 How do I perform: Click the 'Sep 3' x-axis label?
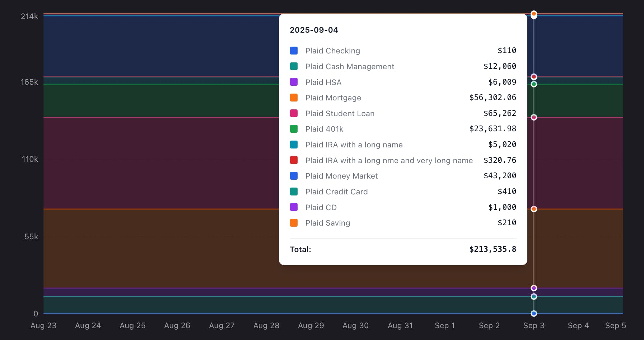tap(534, 326)
